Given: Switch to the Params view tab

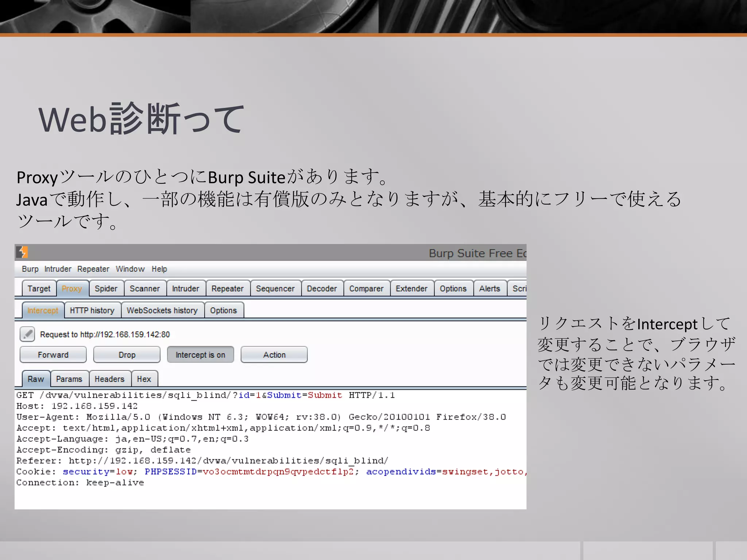Looking at the screenshot, I should 69,379.
